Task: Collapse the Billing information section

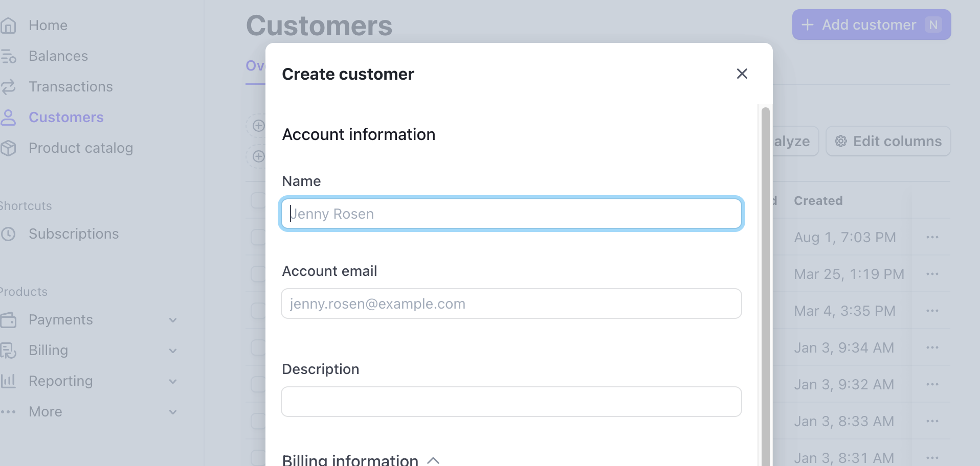Action: [x=433, y=460]
